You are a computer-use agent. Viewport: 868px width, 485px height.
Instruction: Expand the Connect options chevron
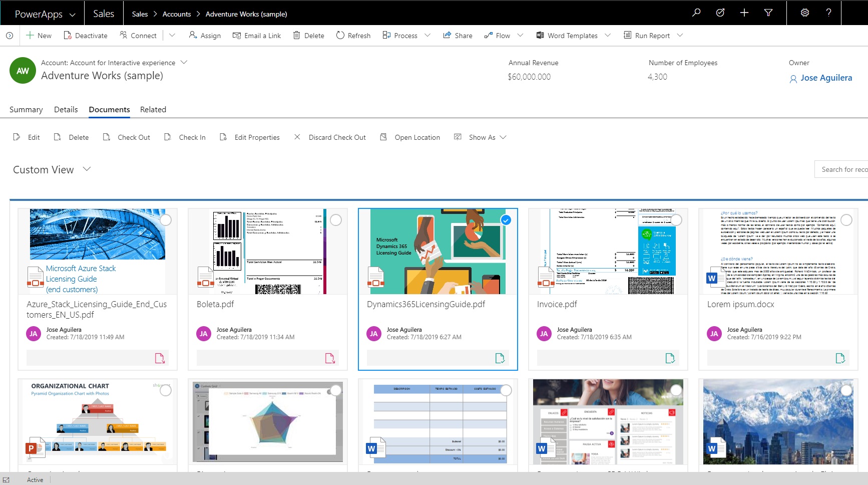click(172, 35)
